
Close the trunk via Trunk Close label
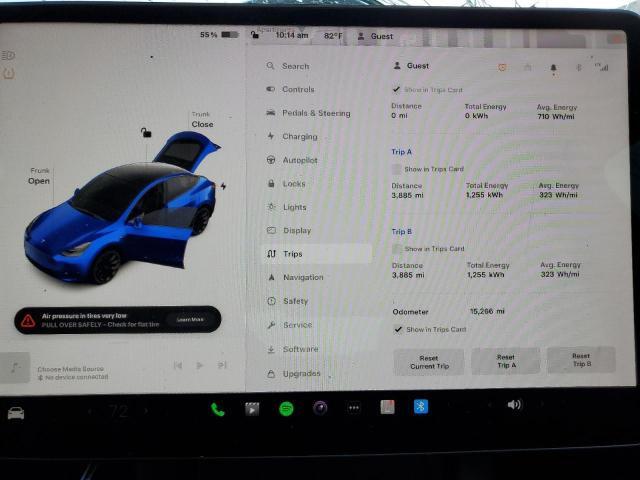click(202, 120)
